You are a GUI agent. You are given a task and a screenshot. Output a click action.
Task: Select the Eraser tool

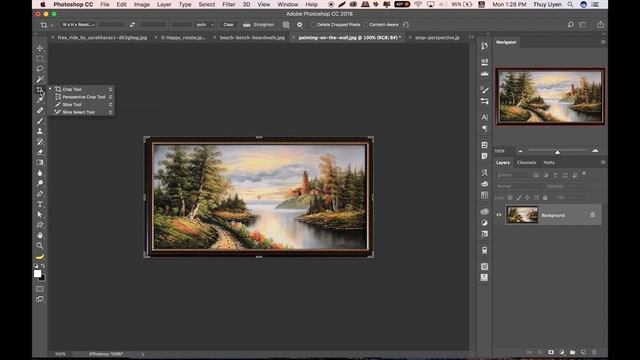40,152
